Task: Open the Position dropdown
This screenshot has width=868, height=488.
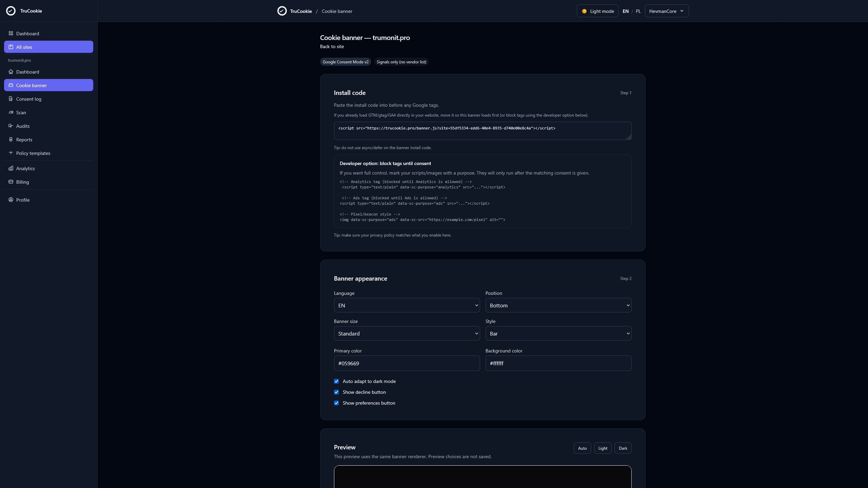Action: click(558, 305)
